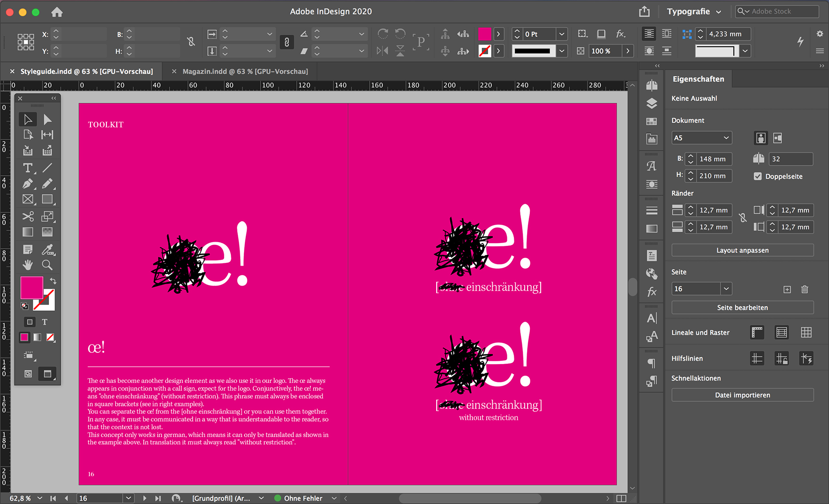The height and width of the screenshot is (504, 829).
Task: Expand the Seite page number dropdown
Action: (726, 289)
